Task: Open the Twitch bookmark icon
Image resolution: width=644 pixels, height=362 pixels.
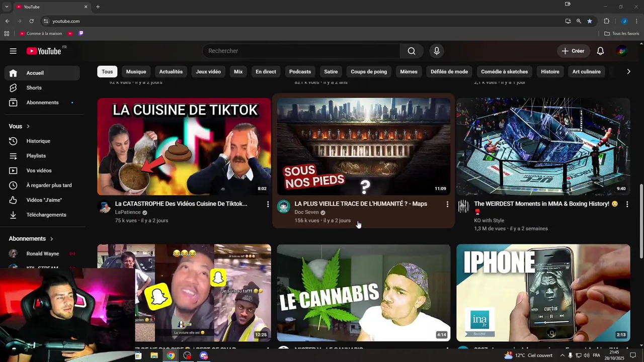Action: (x=80, y=34)
